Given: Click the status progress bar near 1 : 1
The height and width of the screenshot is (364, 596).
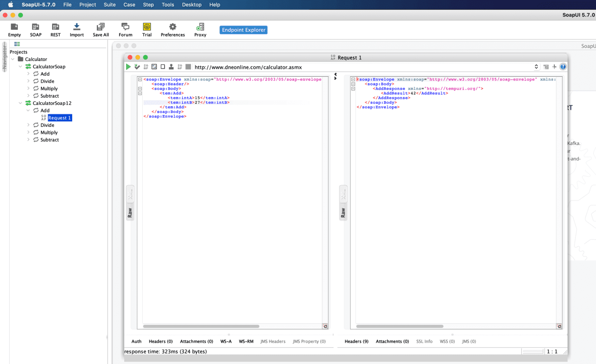Looking at the screenshot, I should coord(533,352).
